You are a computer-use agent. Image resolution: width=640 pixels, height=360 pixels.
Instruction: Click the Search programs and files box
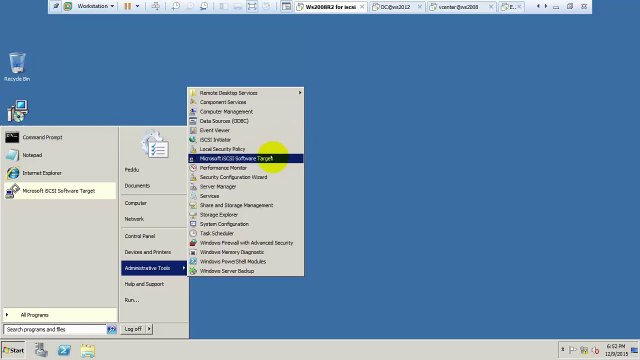coord(55,329)
